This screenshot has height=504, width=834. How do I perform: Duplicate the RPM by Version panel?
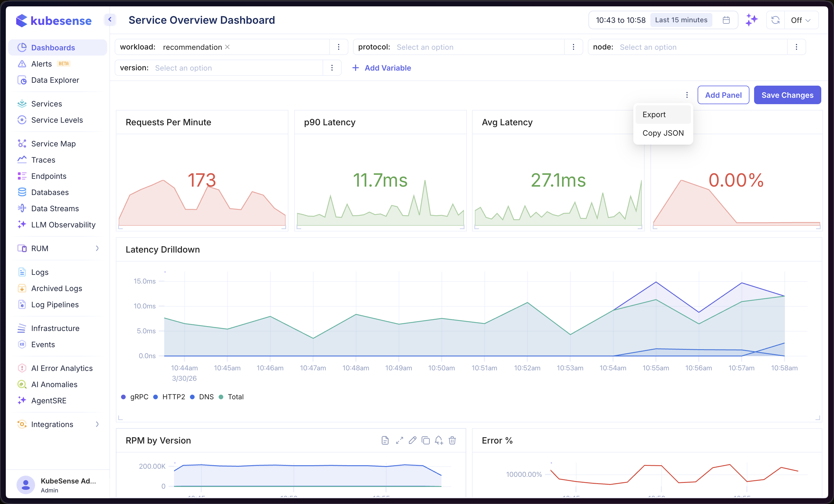(425, 440)
